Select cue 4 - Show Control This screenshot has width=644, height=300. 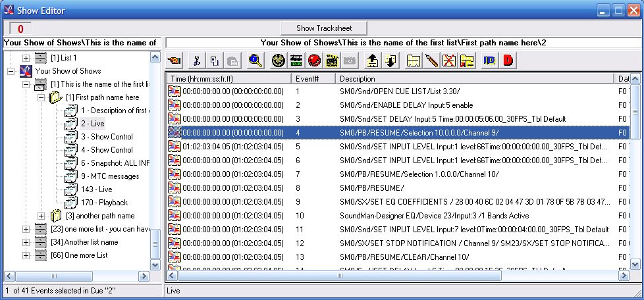pos(107,150)
